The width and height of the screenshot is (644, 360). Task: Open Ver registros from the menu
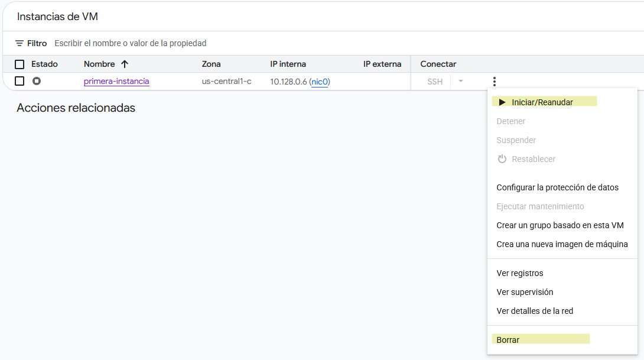[x=520, y=273]
